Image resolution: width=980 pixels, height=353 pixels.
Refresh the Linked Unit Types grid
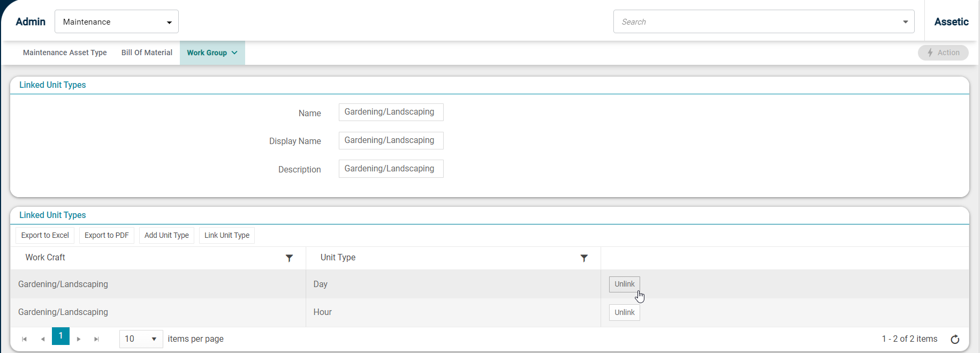[x=955, y=339]
